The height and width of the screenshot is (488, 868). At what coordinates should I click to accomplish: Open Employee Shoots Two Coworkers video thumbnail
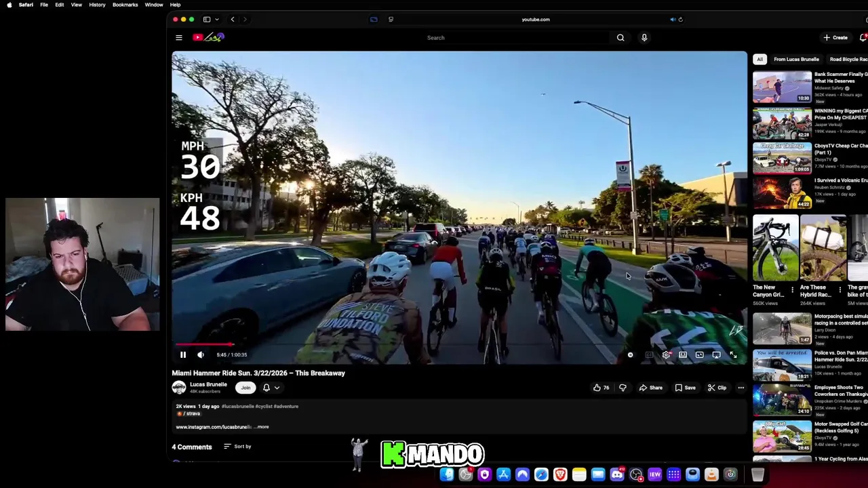point(782,400)
